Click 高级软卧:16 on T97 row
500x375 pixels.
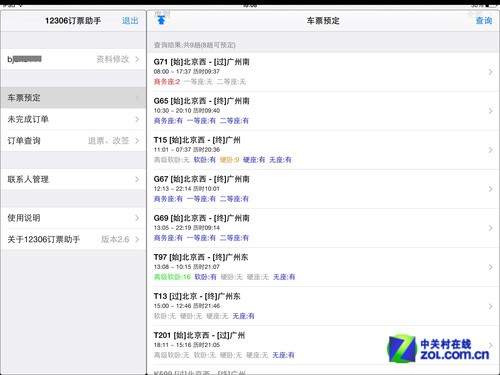point(172,277)
